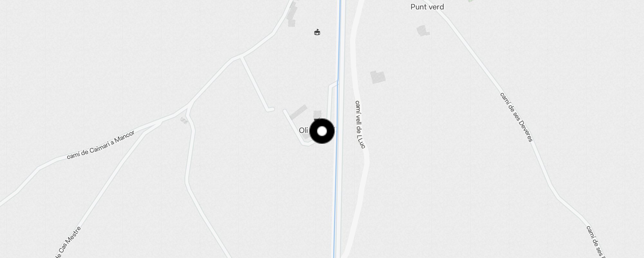The width and height of the screenshot is (644, 258).
Task: Select the camí de Caimari a Mancor label
Action: (101, 145)
